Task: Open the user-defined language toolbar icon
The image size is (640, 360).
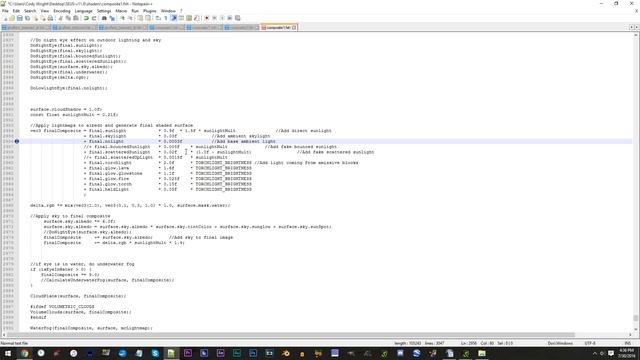Action: click(x=181, y=18)
